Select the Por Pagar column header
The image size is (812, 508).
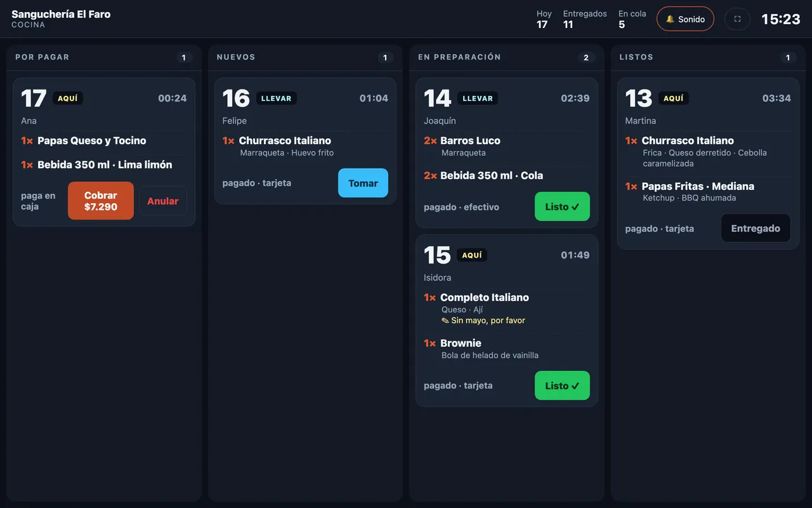point(43,57)
